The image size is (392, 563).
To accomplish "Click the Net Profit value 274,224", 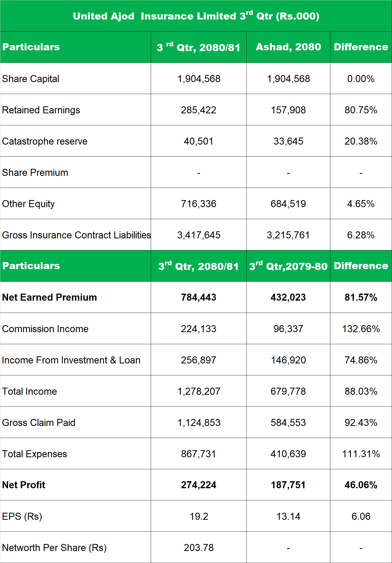I will pos(198,485).
